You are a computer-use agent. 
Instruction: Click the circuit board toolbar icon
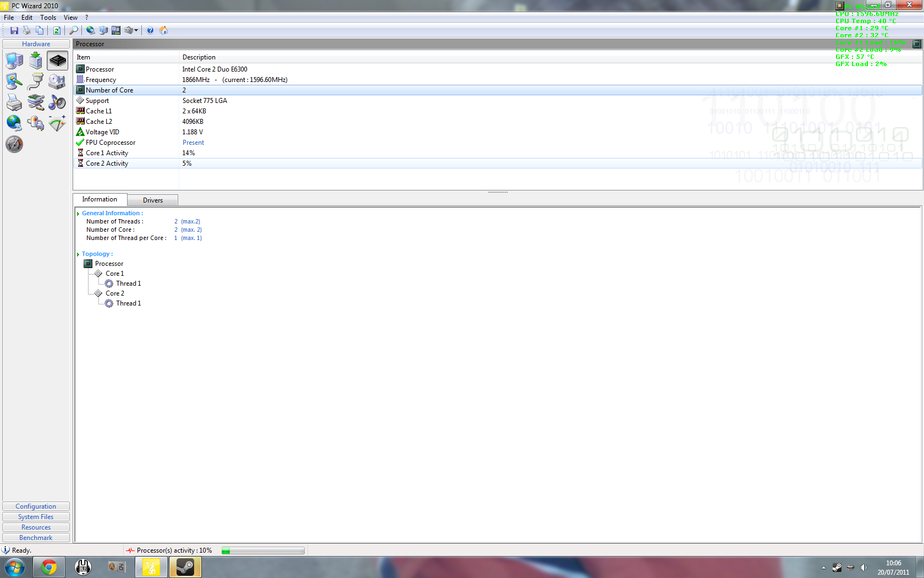[x=116, y=30]
